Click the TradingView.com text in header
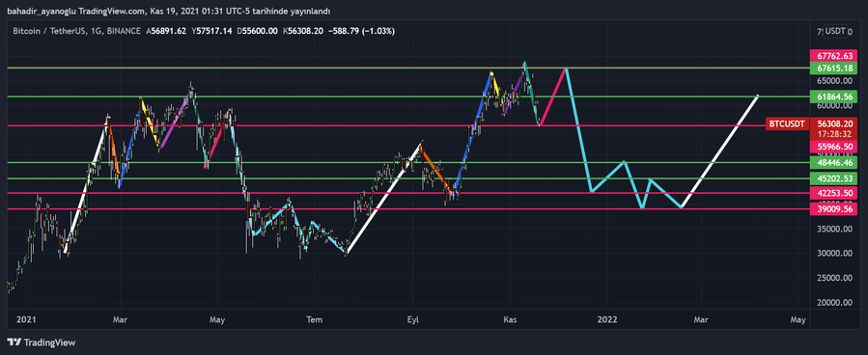868x355 pixels. [112, 11]
